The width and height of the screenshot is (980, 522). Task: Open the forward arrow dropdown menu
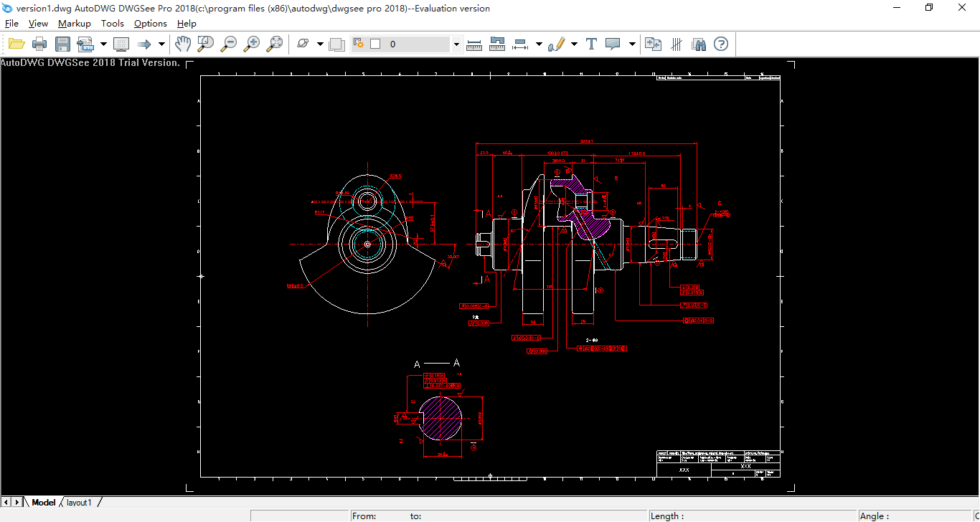click(x=161, y=44)
